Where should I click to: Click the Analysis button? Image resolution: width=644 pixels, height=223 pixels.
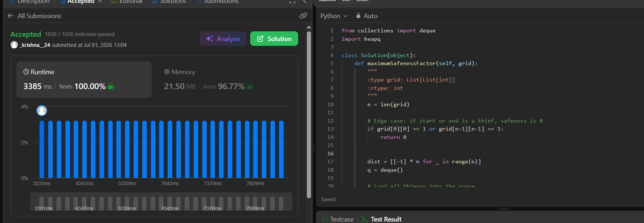tap(223, 39)
